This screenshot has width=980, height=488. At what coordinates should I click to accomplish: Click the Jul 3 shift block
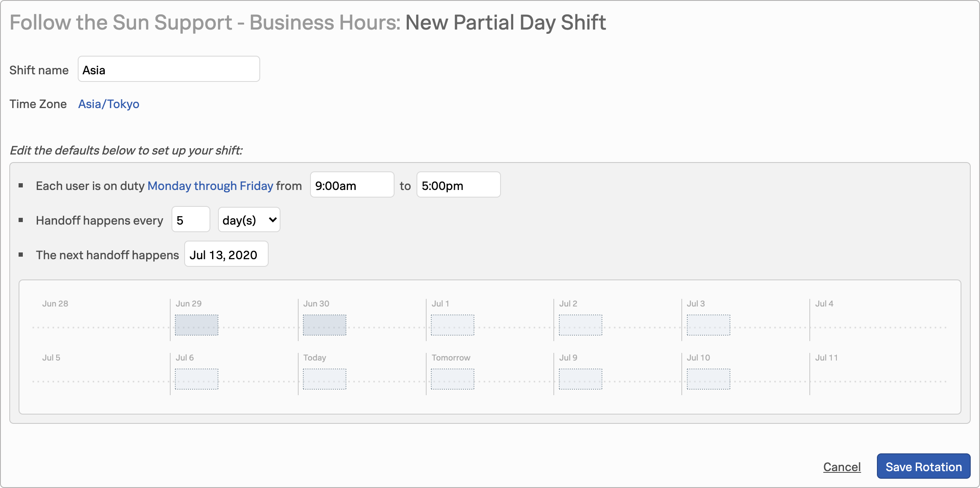(708, 325)
